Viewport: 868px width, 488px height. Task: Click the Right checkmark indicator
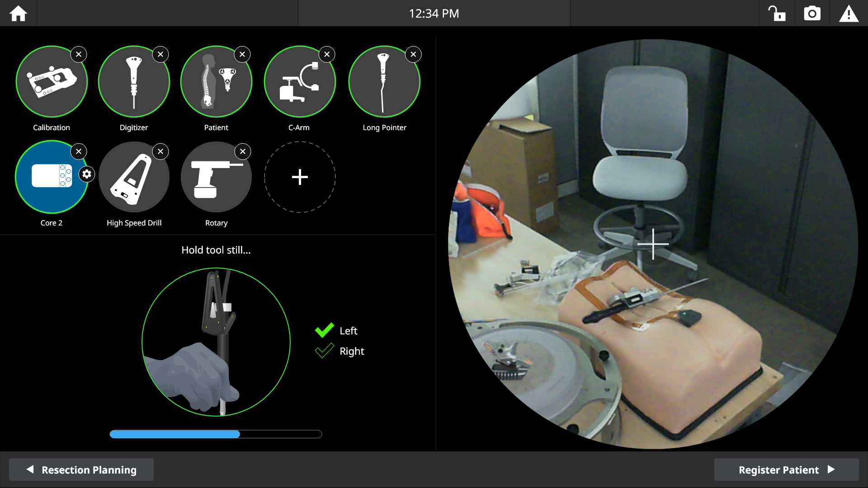325,351
